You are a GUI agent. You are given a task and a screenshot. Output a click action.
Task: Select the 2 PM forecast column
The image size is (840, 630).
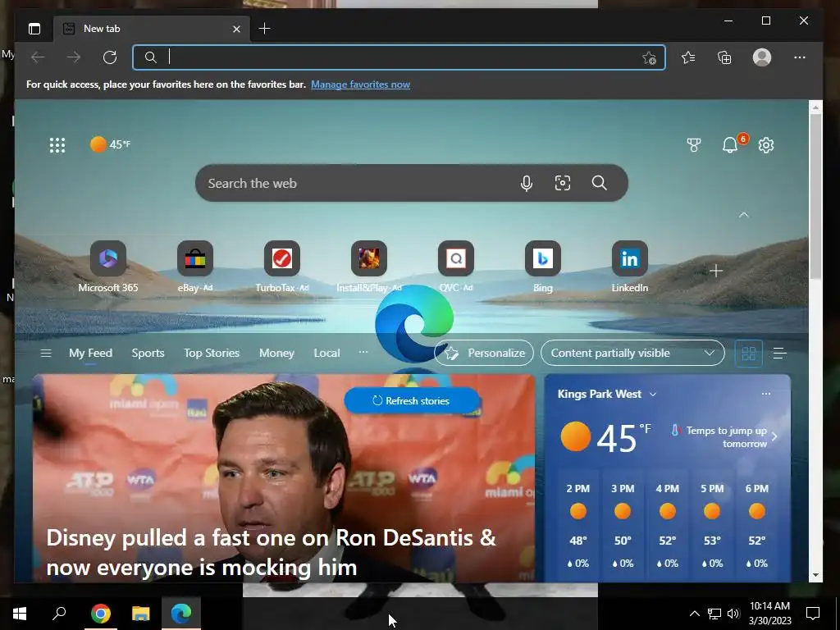[578, 526]
